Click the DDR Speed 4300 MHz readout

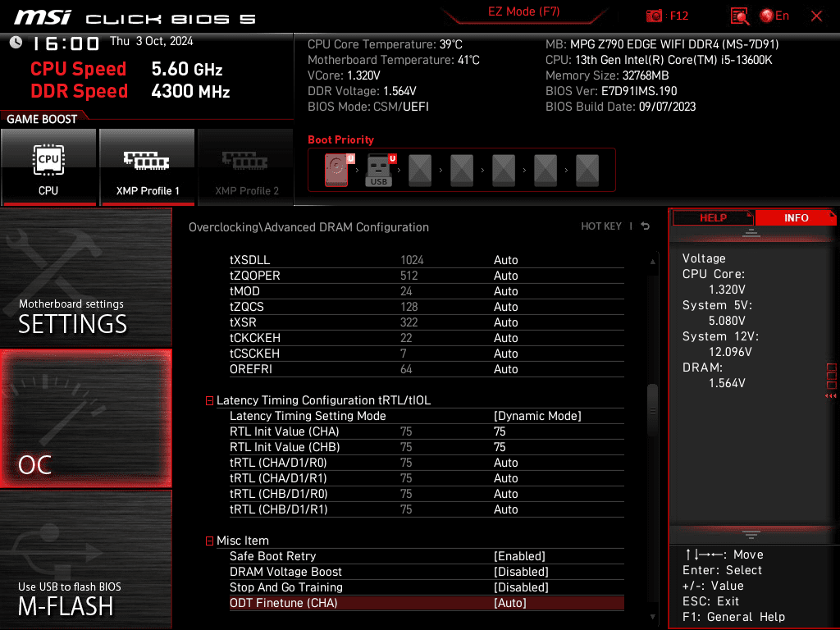coord(130,91)
